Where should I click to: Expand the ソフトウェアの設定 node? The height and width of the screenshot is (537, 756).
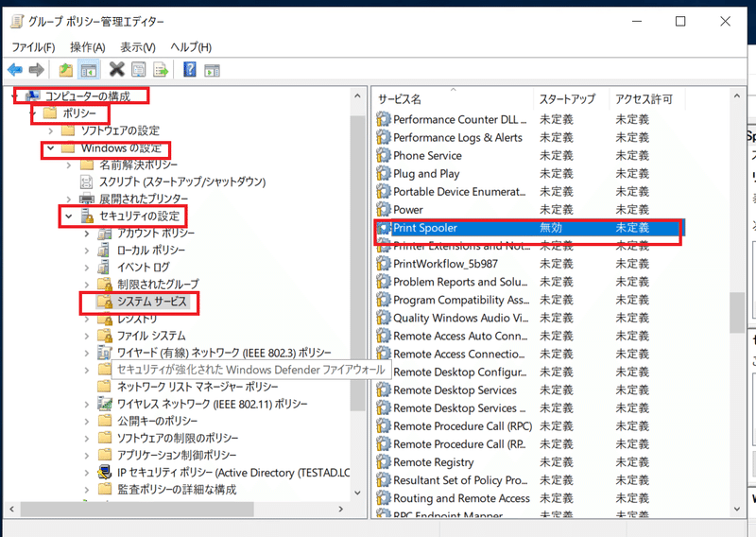coord(51,130)
